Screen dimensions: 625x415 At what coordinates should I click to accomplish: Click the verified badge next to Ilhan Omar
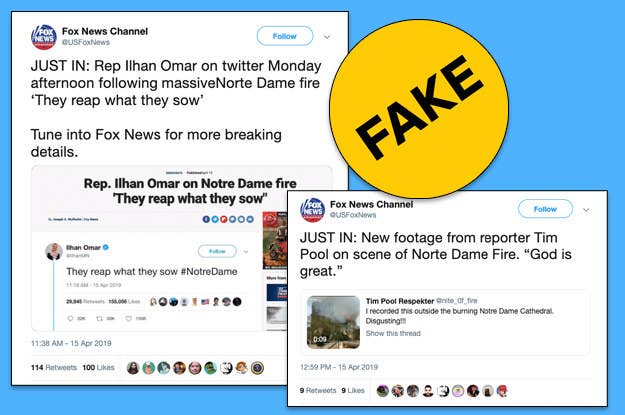click(x=106, y=247)
